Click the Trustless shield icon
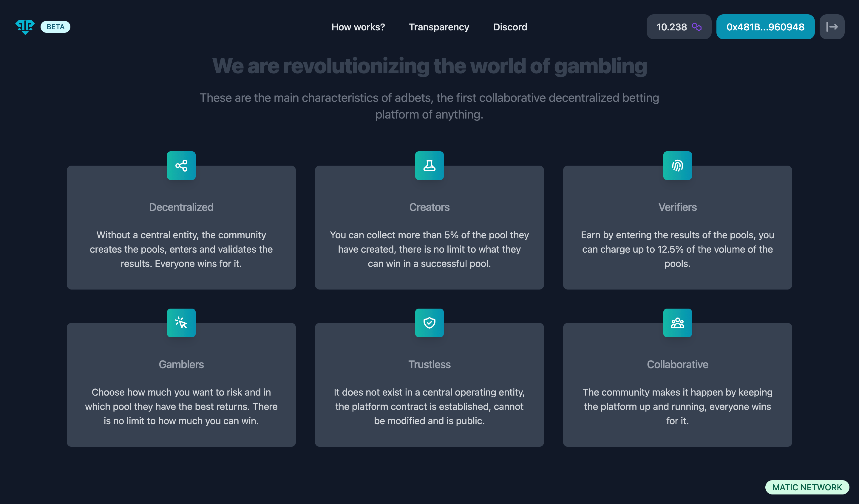 pyautogui.click(x=429, y=323)
